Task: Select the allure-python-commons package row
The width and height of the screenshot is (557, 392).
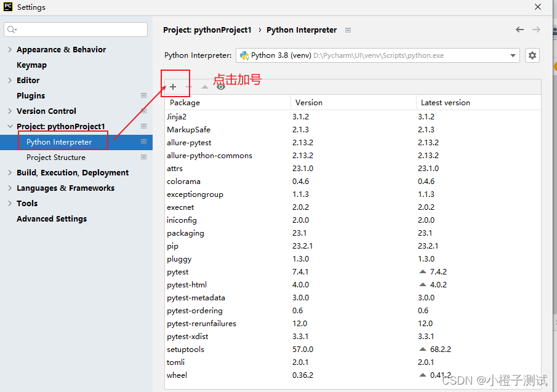Action: pyautogui.click(x=353, y=156)
